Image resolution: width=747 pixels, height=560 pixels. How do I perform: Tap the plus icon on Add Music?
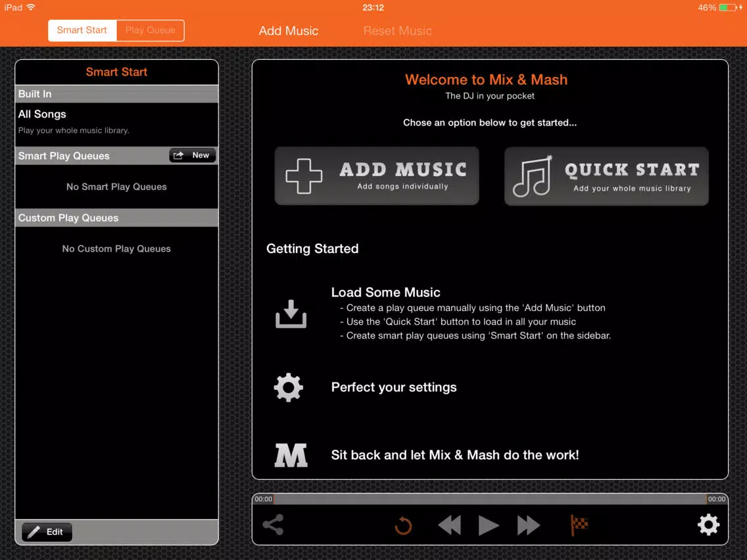click(x=304, y=176)
